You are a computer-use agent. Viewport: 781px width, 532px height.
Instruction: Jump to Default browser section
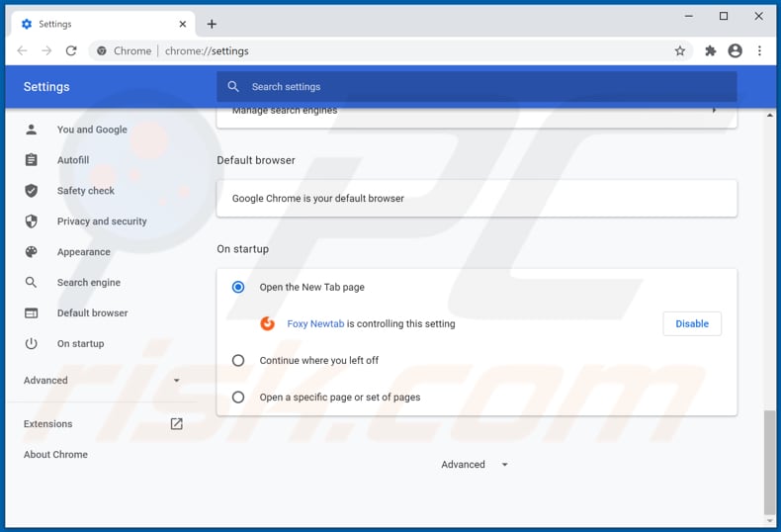(x=93, y=312)
